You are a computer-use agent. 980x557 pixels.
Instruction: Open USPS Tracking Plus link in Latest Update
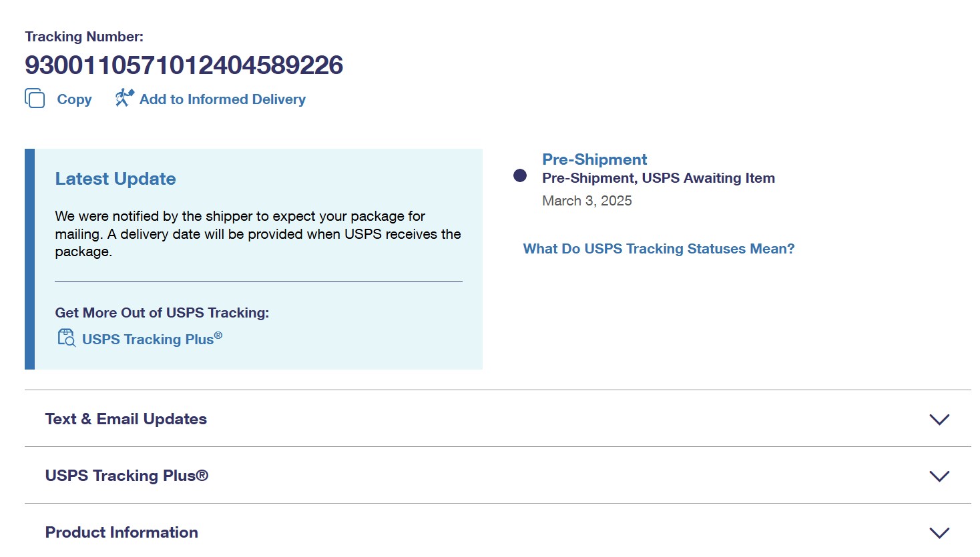click(152, 338)
